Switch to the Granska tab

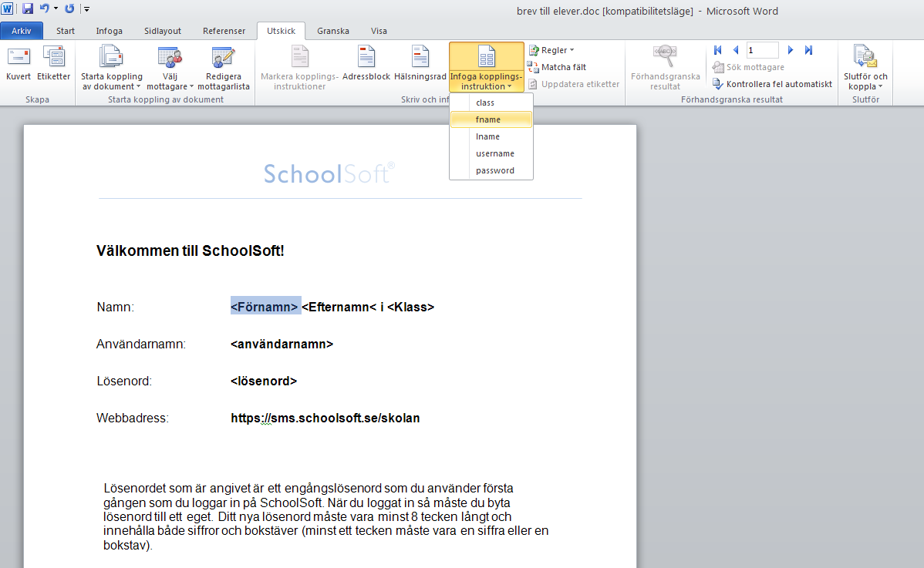click(x=333, y=31)
